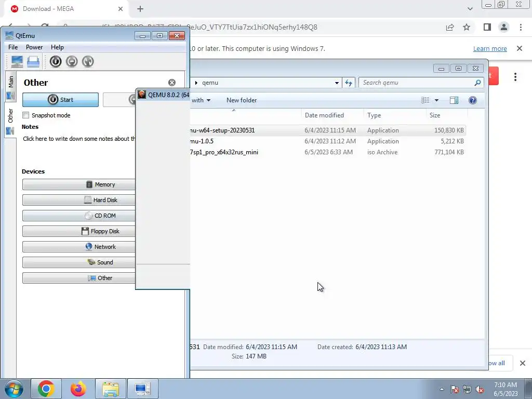This screenshot has height=399, width=532.
Task: Select the Other vertical tab in QtEmu
Action: (10, 121)
